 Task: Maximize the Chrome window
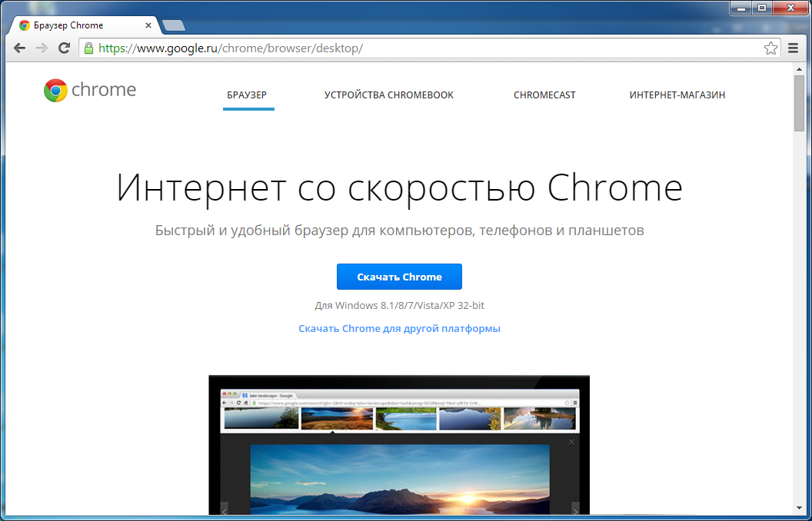click(x=762, y=8)
